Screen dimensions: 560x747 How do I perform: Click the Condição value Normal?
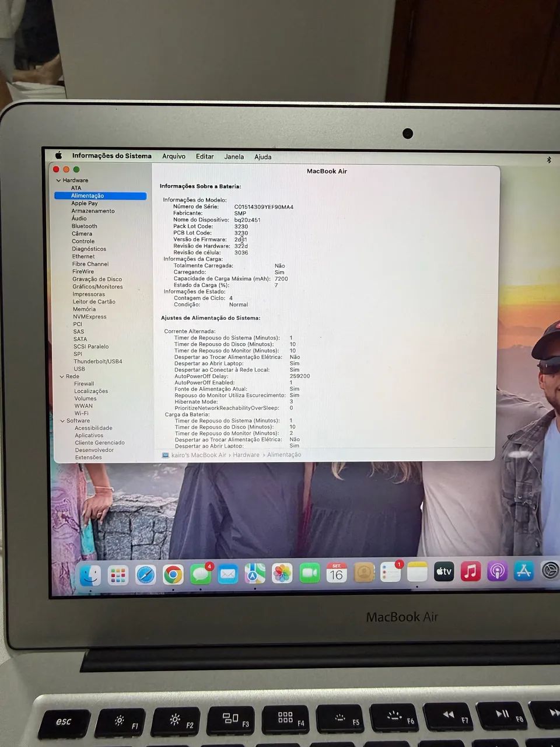239,305
